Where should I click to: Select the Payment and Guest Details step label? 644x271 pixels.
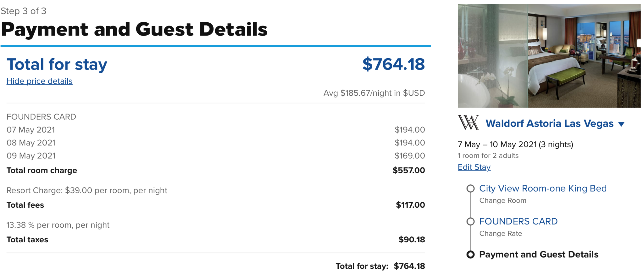tap(539, 254)
